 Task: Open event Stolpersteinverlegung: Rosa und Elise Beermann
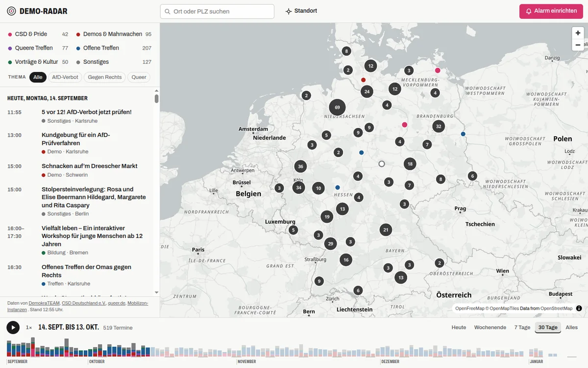pyautogui.click(x=80, y=201)
